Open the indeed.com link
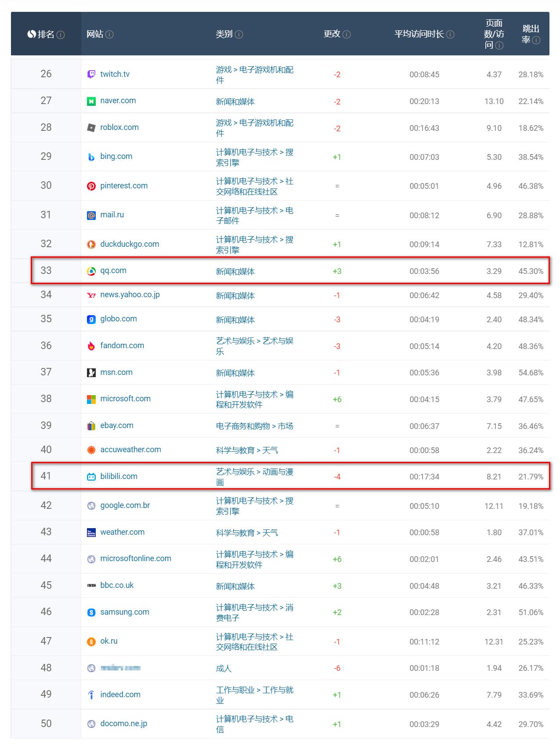 [120, 695]
